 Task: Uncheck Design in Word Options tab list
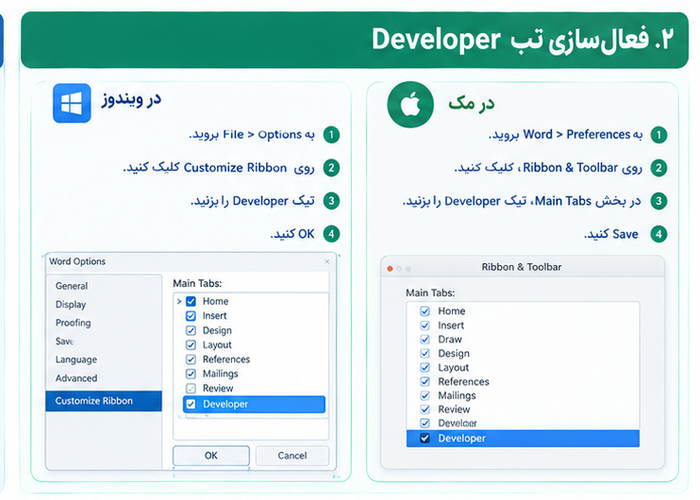[x=191, y=331]
